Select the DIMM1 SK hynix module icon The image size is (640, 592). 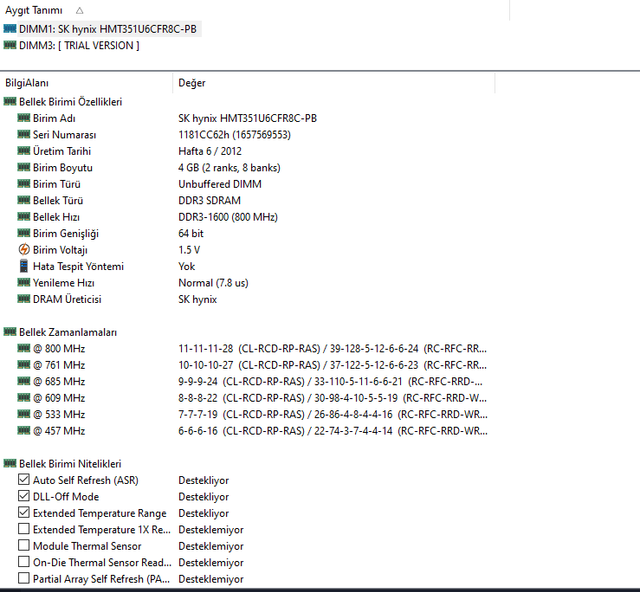coord(10,29)
